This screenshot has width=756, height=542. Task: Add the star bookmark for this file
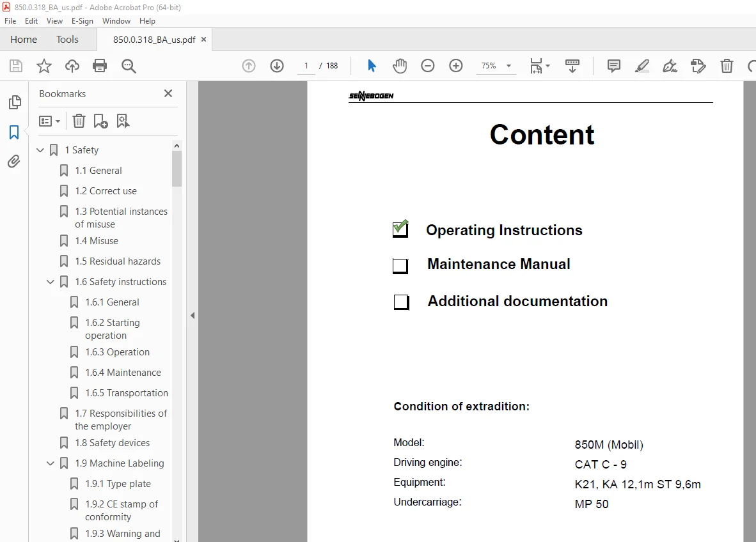pyautogui.click(x=44, y=66)
